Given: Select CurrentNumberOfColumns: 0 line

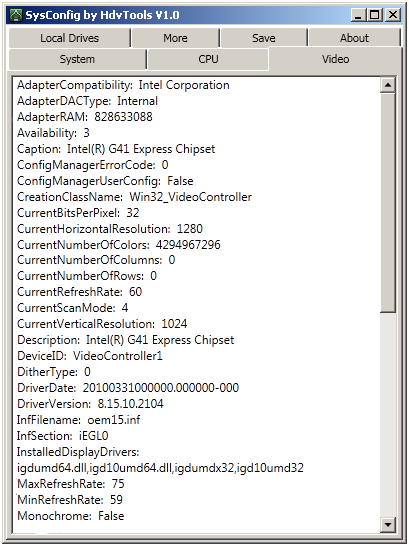Looking at the screenshot, I should 96,260.
